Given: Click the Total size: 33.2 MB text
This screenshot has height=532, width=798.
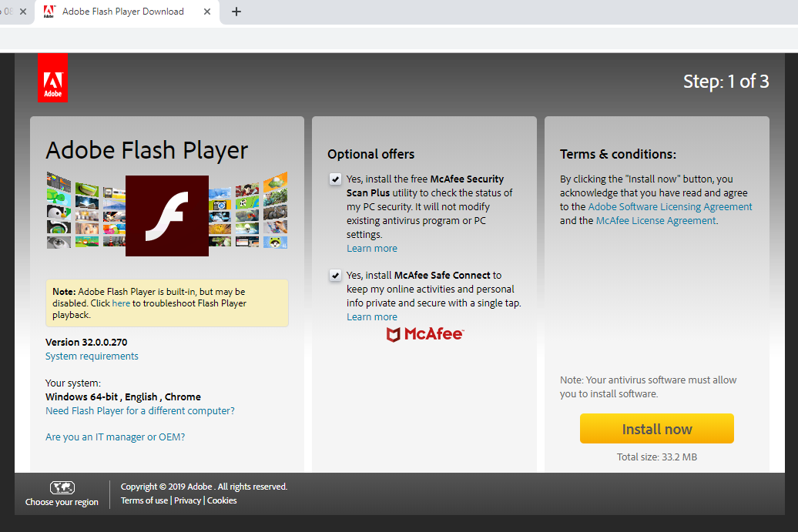Looking at the screenshot, I should click(x=656, y=457).
